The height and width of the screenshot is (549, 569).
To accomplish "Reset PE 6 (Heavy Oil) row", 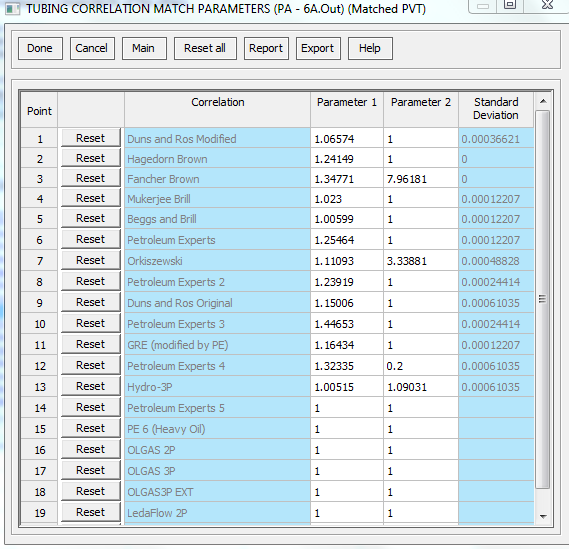I will tap(91, 429).
